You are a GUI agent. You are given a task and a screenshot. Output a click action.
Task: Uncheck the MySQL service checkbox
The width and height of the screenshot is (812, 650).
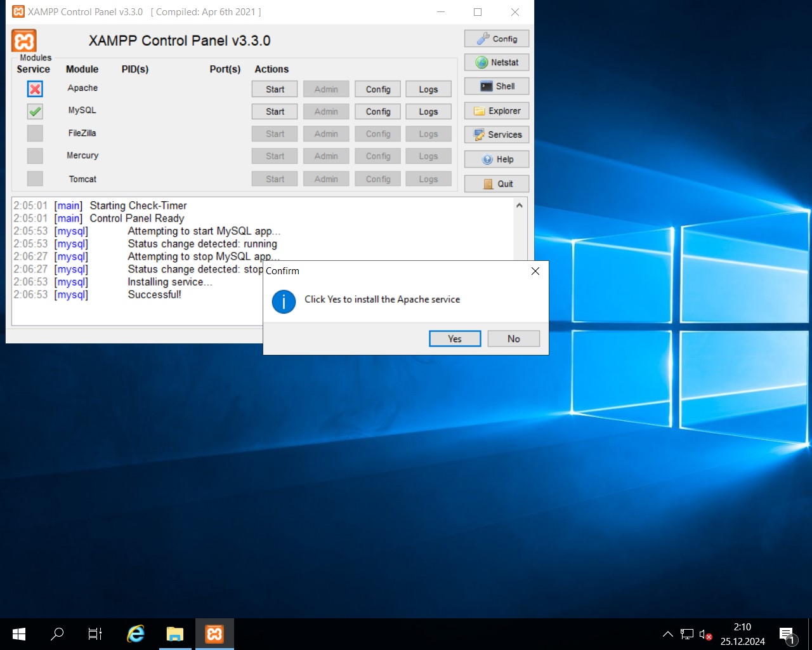35,111
